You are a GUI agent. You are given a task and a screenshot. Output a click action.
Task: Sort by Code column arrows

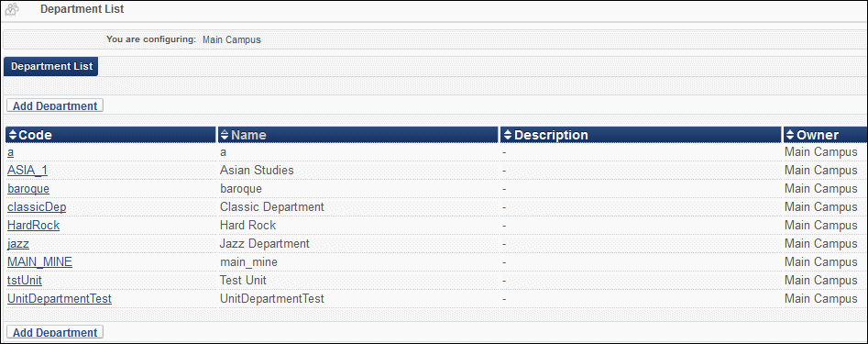point(13,135)
